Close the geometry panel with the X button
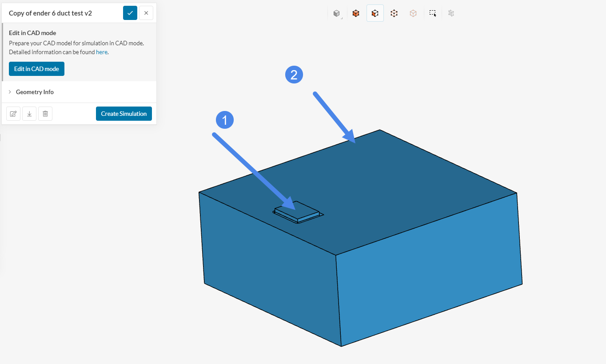606x364 pixels. 146,13
